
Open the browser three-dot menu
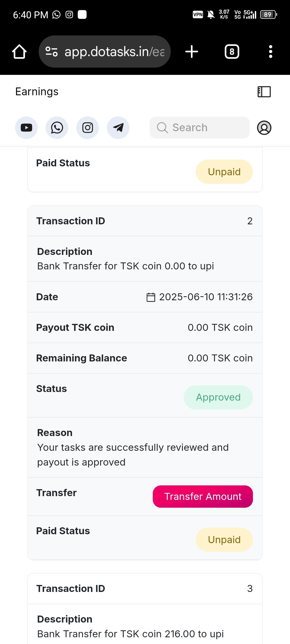pos(270,52)
